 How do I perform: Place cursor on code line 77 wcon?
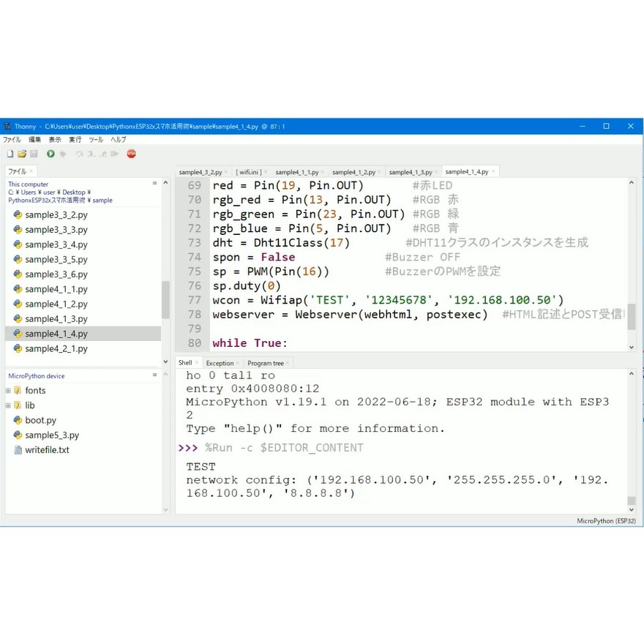tap(388, 300)
